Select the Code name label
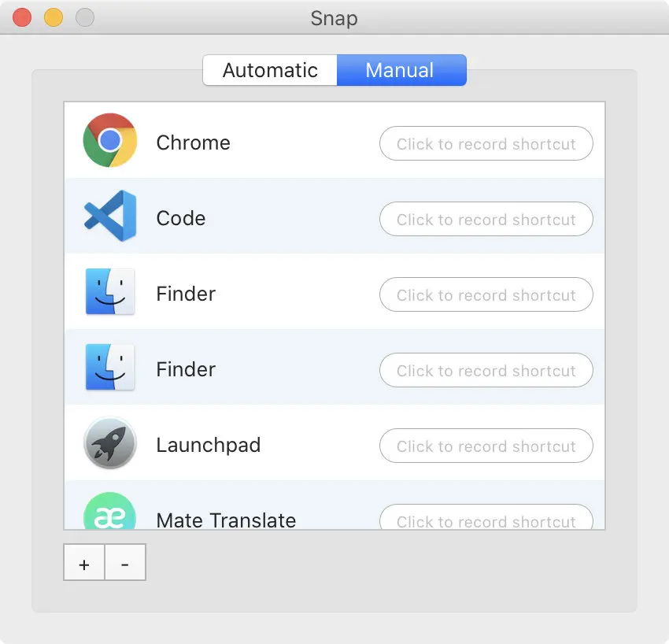 pyautogui.click(x=181, y=218)
